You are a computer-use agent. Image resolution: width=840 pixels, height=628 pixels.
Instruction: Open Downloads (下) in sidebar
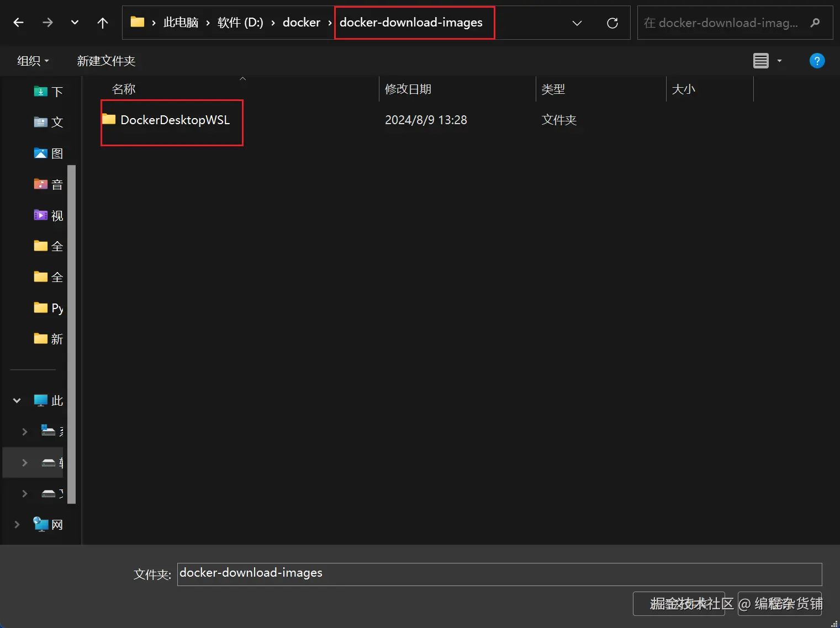pyautogui.click(x=49, y=92)
